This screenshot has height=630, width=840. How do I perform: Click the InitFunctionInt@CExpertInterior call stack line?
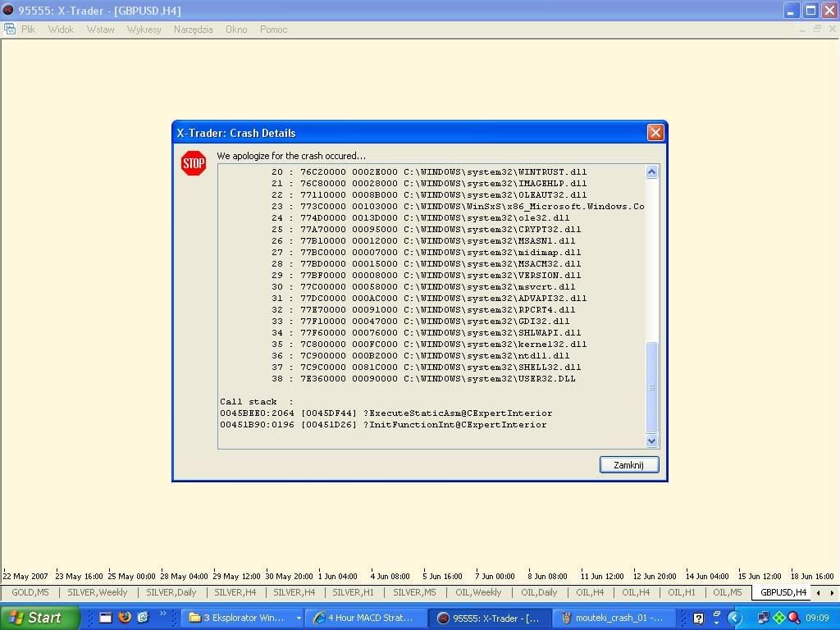click(x=383, y=425)
